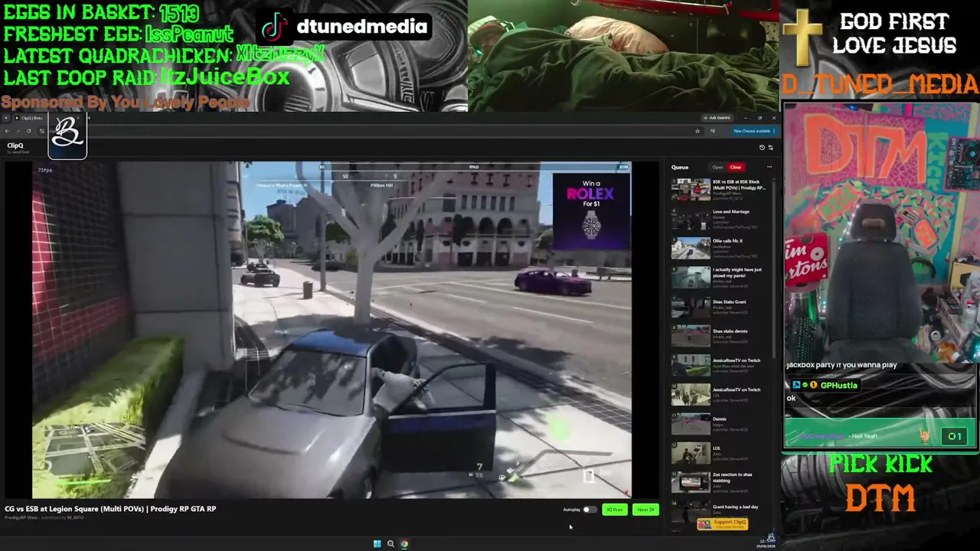This screenshot has width=980, height=551.
Task: Open ClipQ settings sliders icon
Action: [770, 147]
